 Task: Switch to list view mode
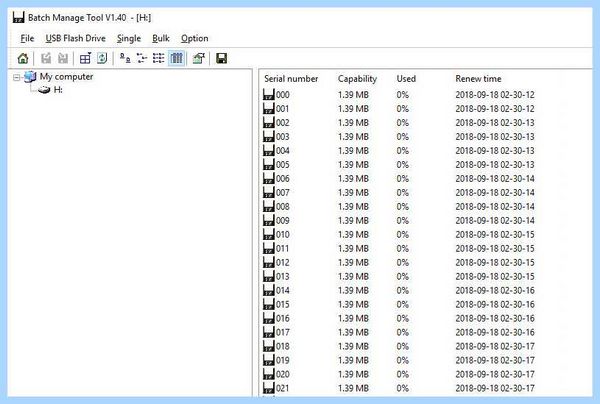pyautogui.click(x=158, y=59)
